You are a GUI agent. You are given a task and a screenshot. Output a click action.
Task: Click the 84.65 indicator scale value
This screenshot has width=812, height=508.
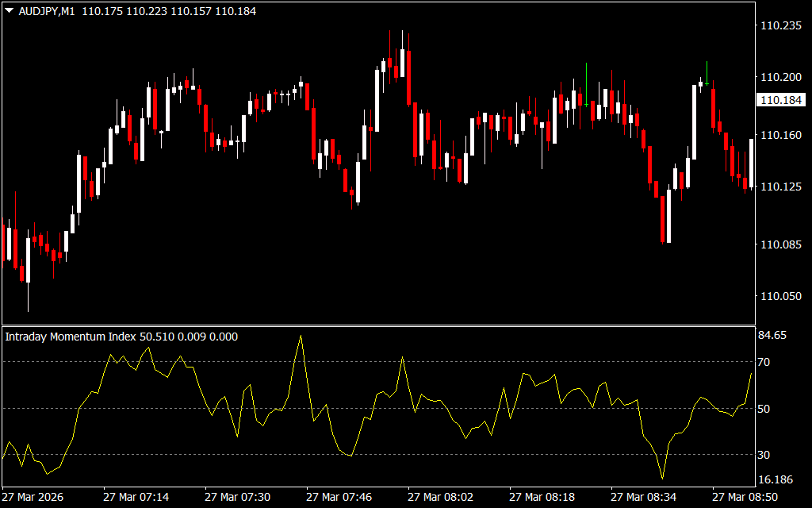pyautogui.click(x=772, y=336)
